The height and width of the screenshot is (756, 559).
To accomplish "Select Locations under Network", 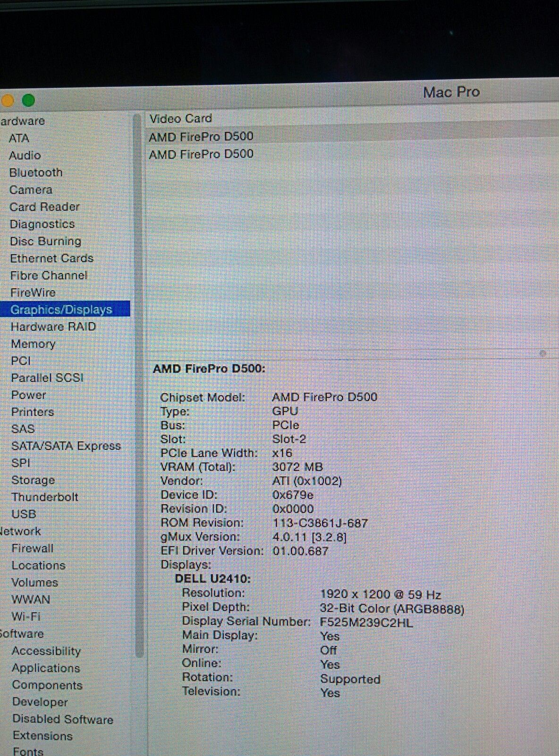I will pos(38,566).
